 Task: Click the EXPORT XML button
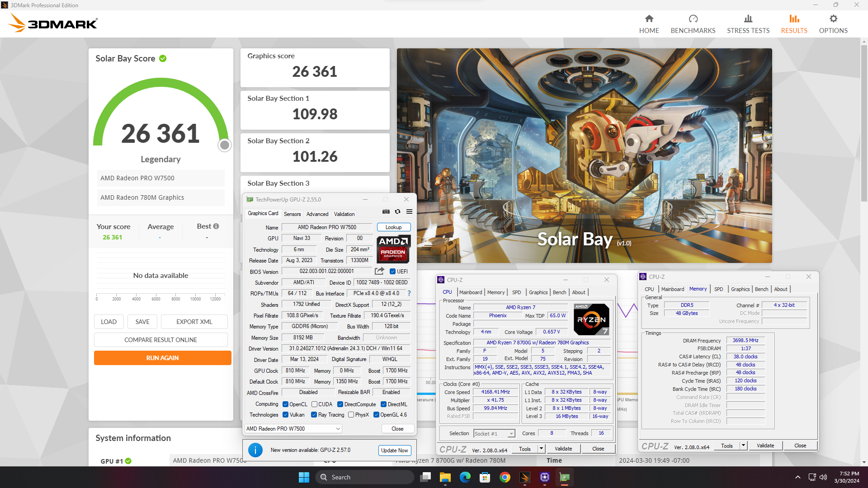click(194, 322)
